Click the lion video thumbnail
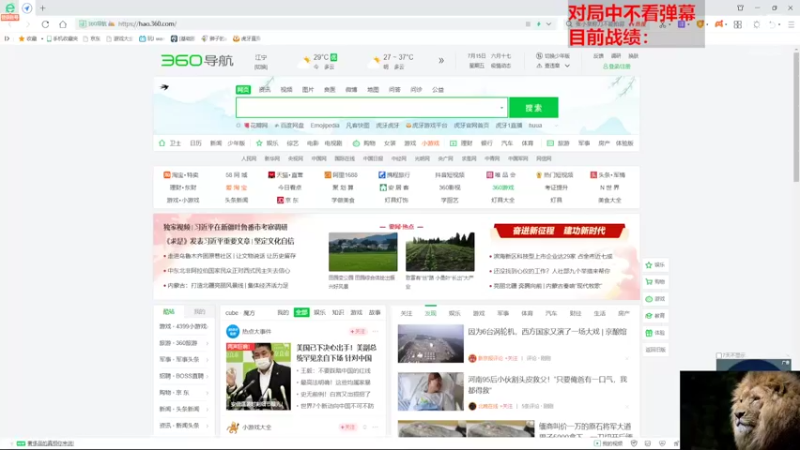Screen dimensions: 800x450 pyautogui.click(x=740, y=410)
